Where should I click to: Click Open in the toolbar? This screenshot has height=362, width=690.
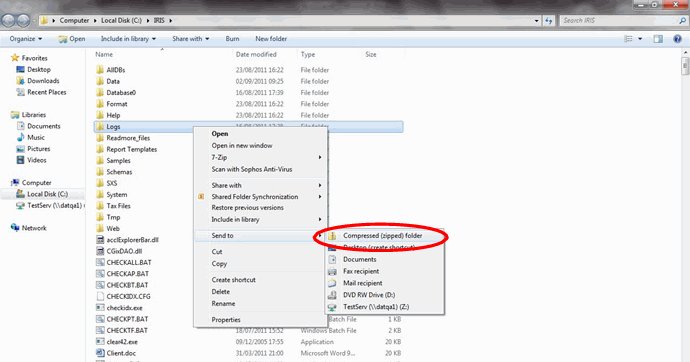tap(72, 39)
